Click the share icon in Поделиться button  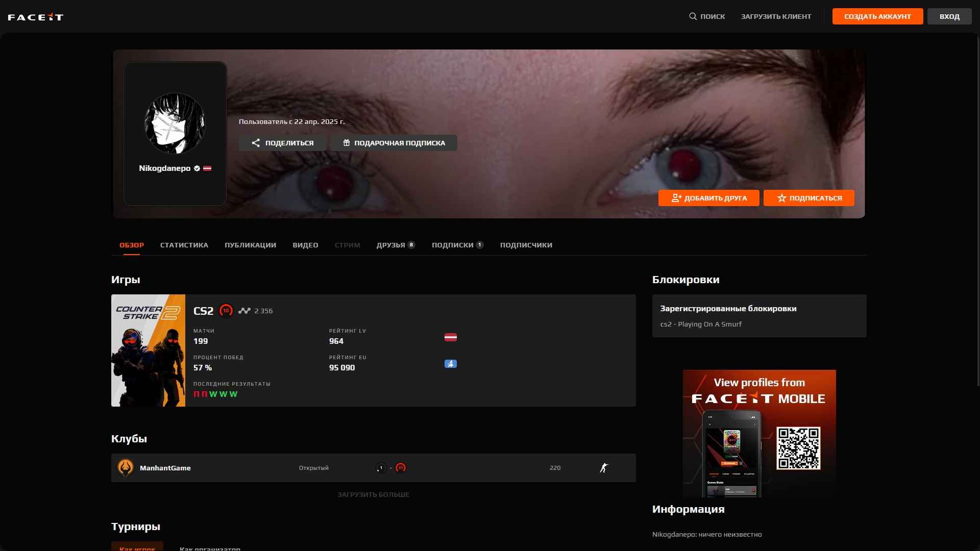[x=256, y=143]
